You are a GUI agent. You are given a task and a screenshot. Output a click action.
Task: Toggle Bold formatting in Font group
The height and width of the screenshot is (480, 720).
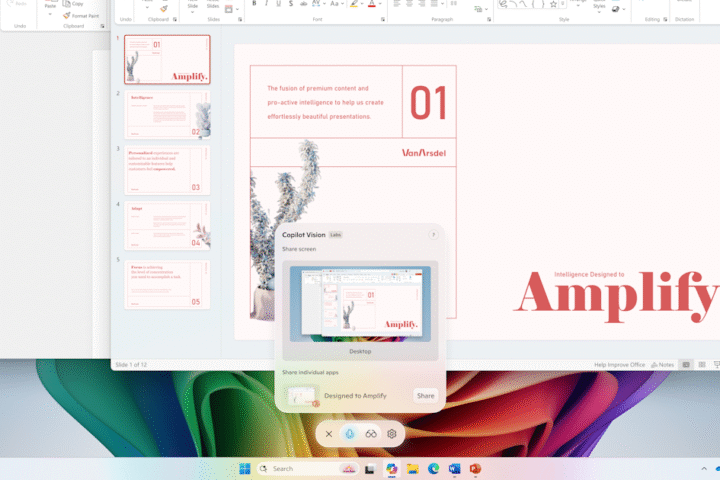tap(254, 4)
